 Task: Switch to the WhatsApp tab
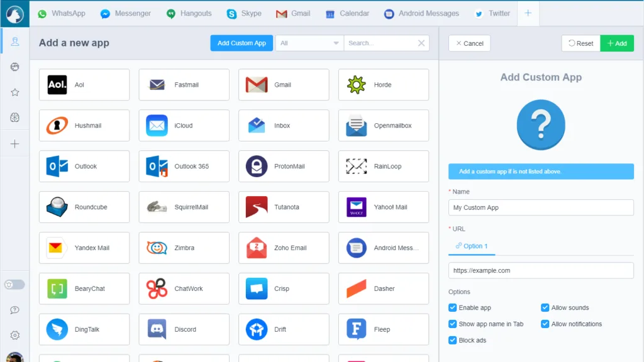(x=62, y=14)
